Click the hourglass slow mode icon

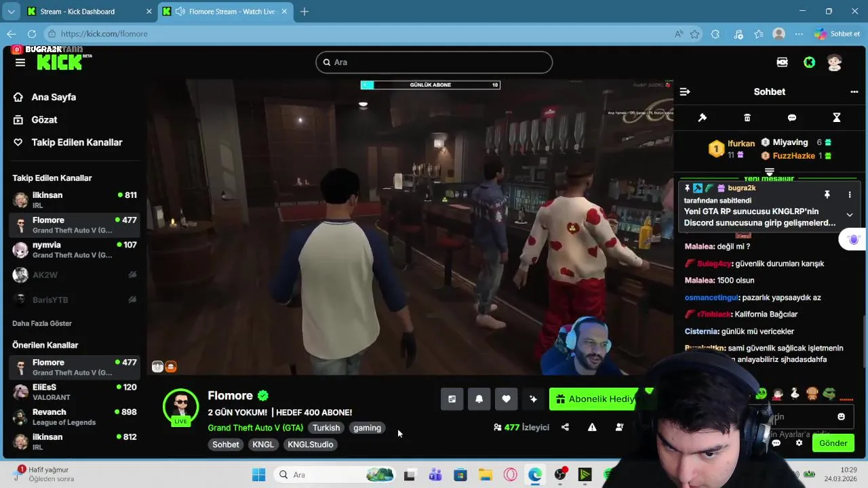[837, 118]
